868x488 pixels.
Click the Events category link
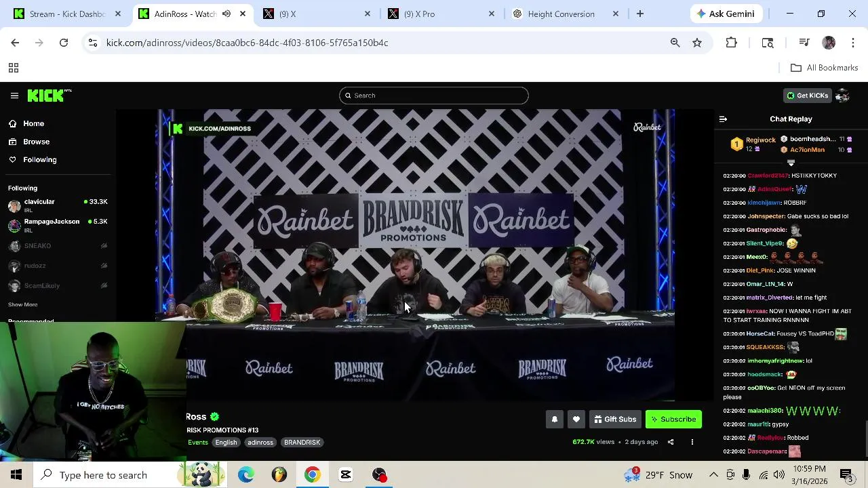pyautogui.click(x=197, y=443)
